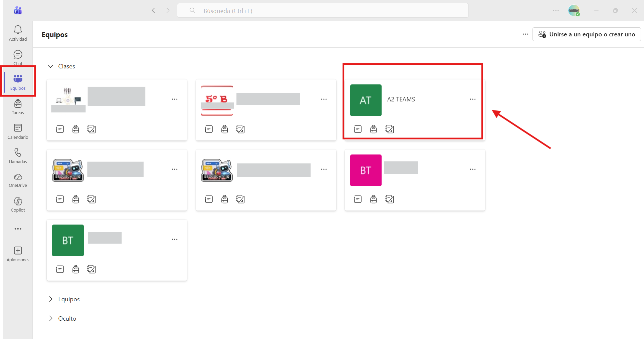Open more options for pink BT team

[473, 169]
